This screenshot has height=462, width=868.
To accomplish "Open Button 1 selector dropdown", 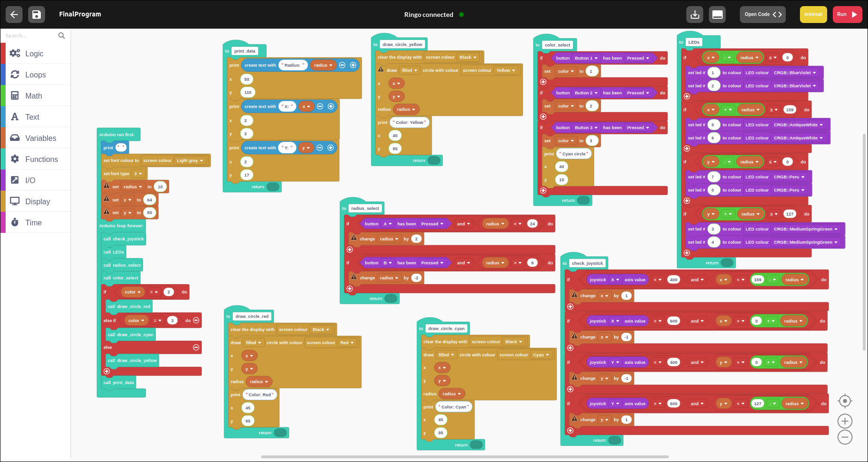I will [586, 58].
